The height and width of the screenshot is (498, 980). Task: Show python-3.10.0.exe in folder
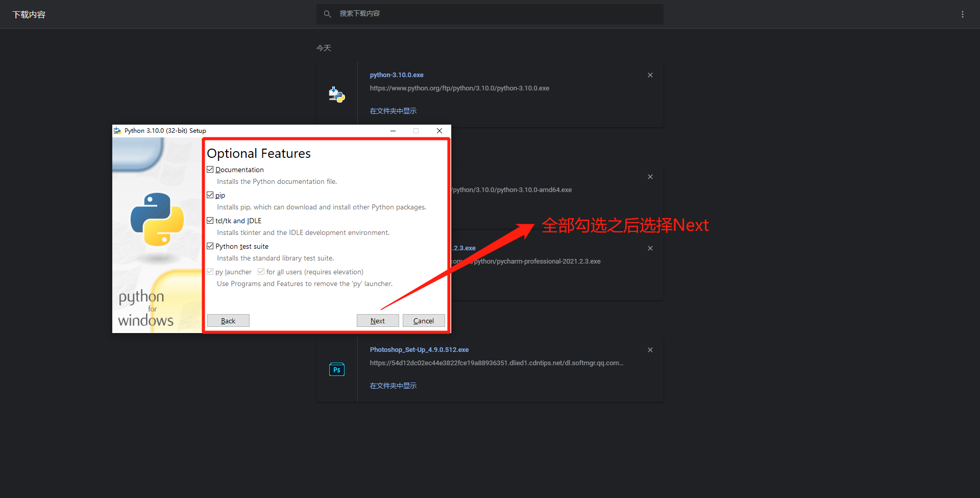393,111
